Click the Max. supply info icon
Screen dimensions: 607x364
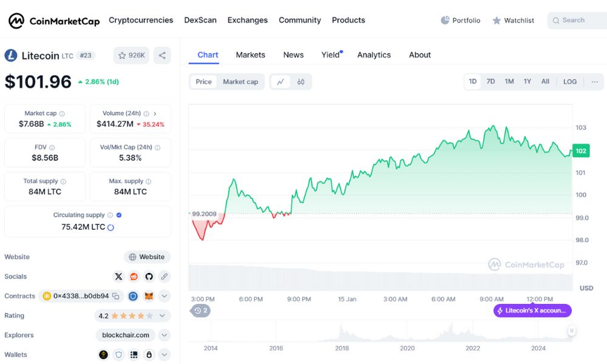(x=148, y=181)
